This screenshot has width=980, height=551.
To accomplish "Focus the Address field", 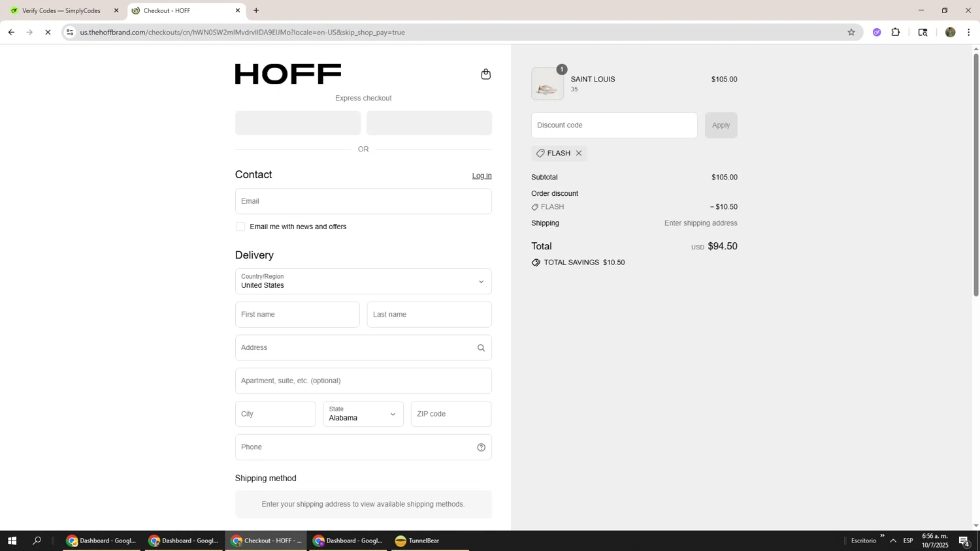I will [363, 348].
